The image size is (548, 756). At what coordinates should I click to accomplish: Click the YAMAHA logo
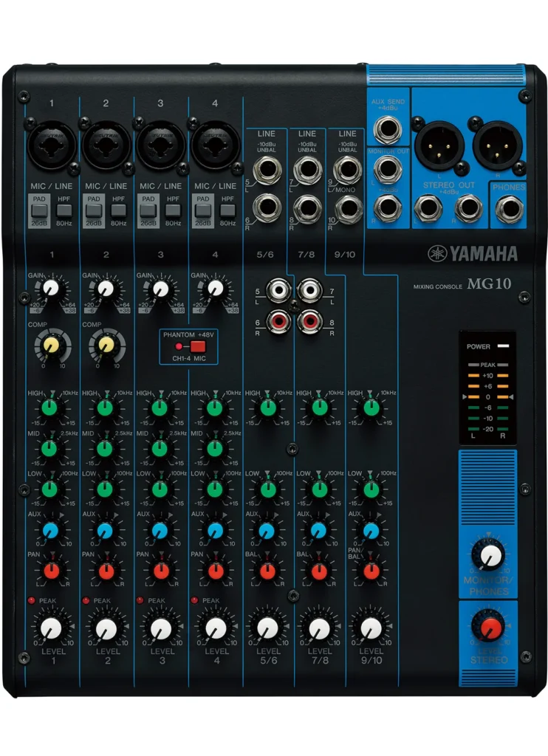tap(473, 254)
